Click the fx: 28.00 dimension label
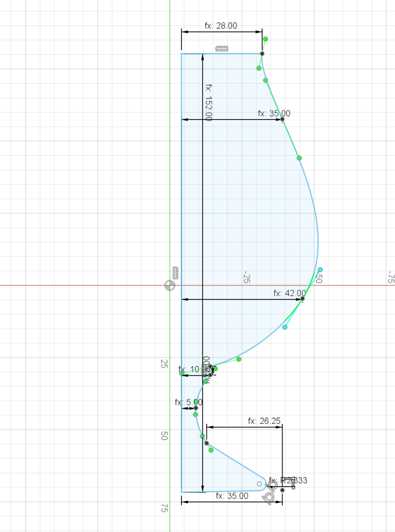This screenshot has height=532, width=395. tap(221, 26)
